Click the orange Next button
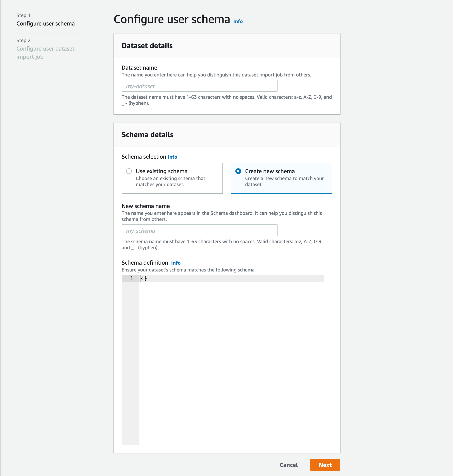 (325, 465)
